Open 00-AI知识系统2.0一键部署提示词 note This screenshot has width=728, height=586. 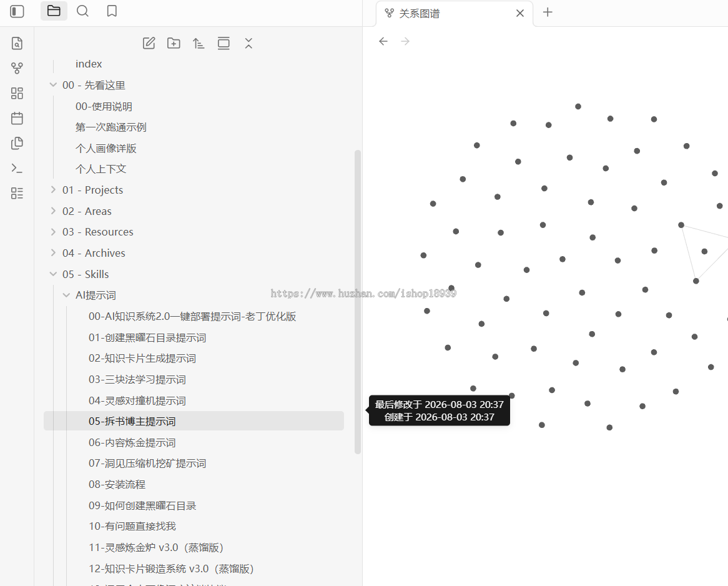coord(194,317)
